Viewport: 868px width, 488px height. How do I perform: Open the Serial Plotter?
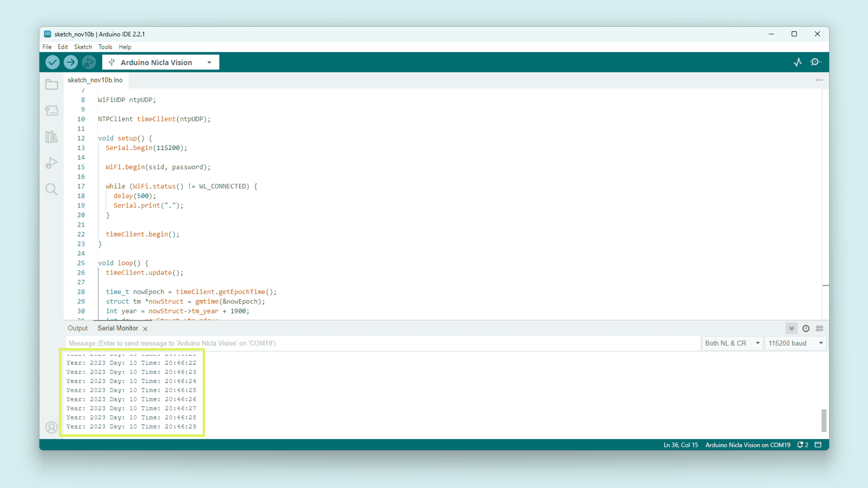797,62
